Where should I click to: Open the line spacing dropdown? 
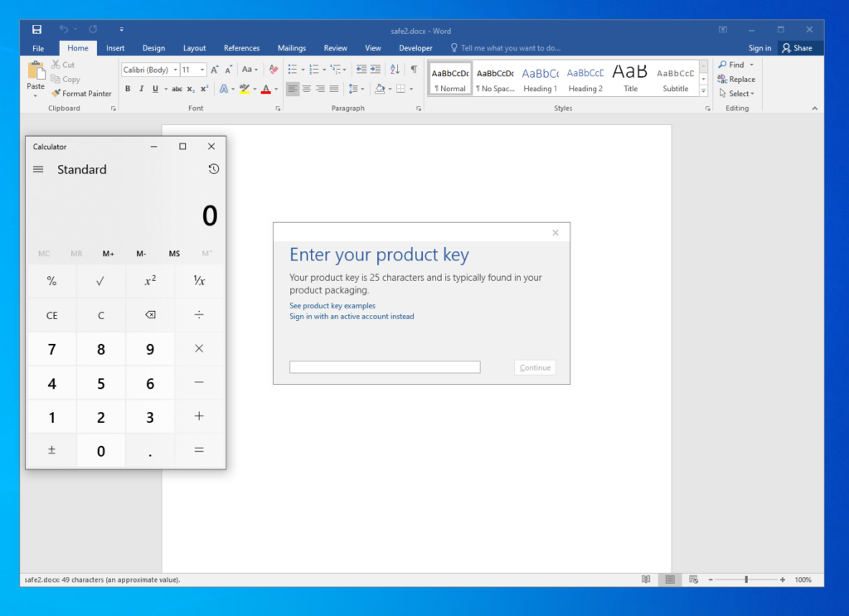356,89
